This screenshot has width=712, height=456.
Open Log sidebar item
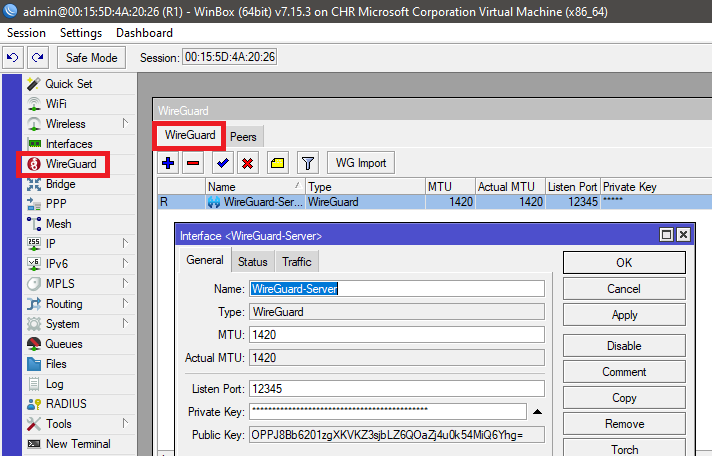(x=79, y=384)
